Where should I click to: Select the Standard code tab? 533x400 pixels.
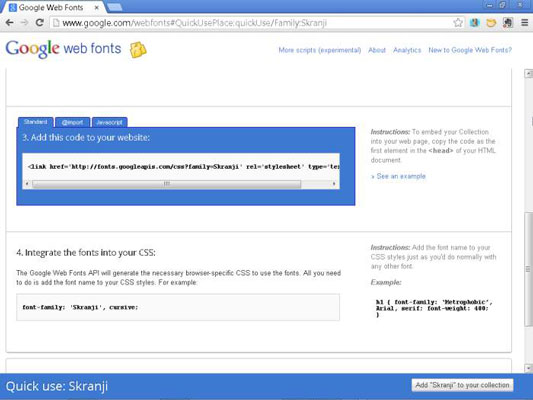tap(35, 122)
